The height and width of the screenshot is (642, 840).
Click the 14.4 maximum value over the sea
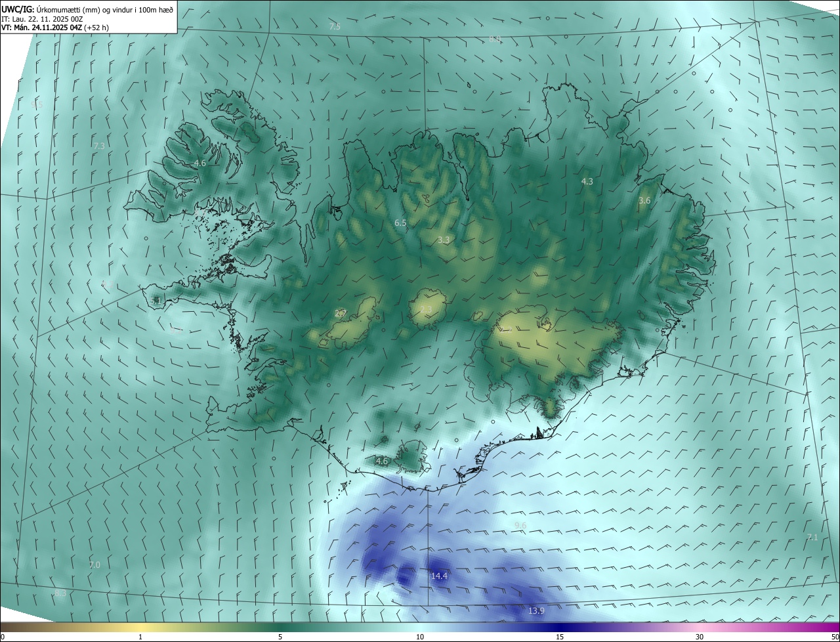[439, 576]
